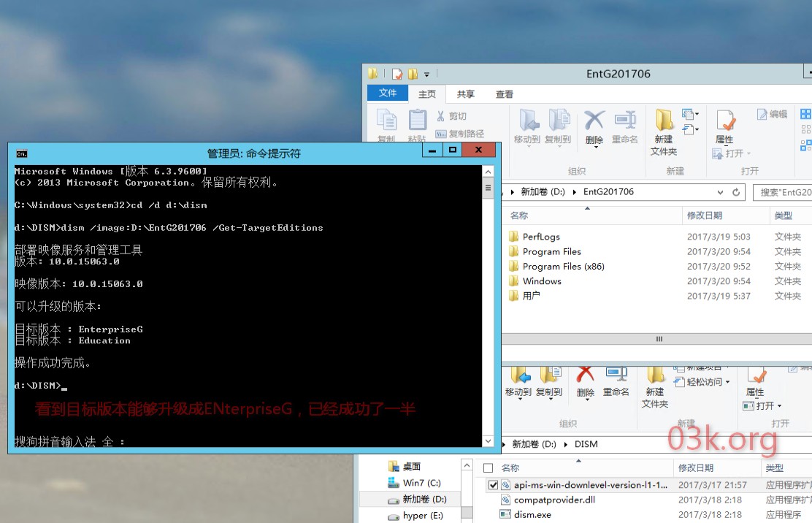
Task: Click Cut (剪切) in EntG201706 ribbon
Action: (451, 116)
